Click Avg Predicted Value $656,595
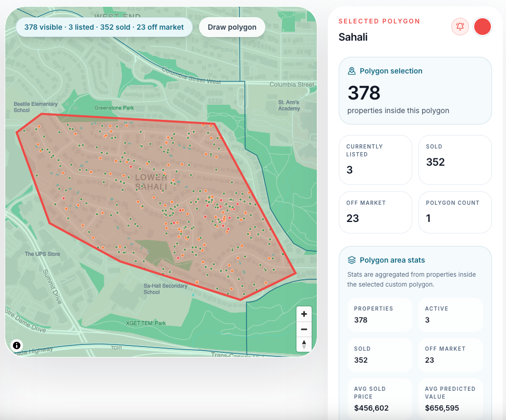Image resolution: width=506 pixels, height=420 pixels. point(442,408)
